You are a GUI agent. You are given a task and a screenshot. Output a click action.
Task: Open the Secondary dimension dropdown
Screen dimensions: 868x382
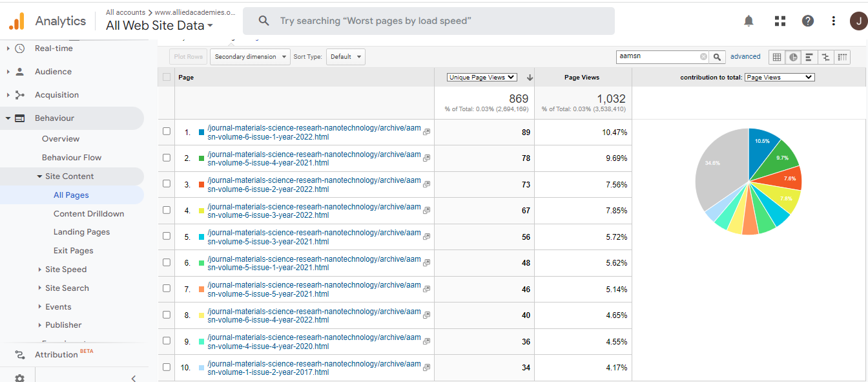pos(250,57)
